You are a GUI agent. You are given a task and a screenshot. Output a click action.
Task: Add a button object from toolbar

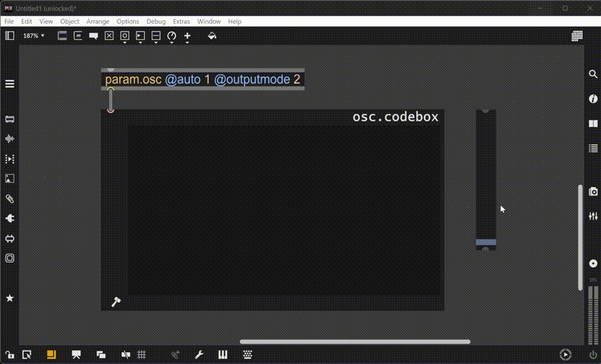coord(125,35)
